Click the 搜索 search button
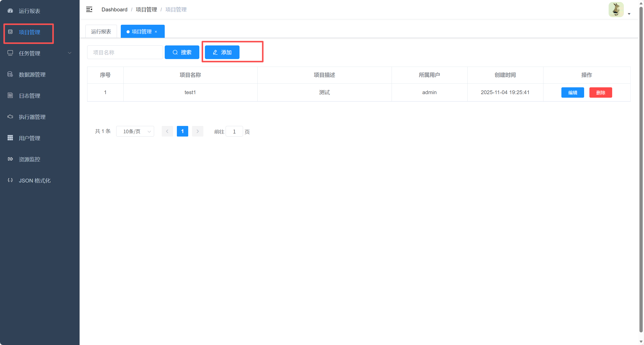This screenshot has height=345, width=644. [x=182, y=52]
